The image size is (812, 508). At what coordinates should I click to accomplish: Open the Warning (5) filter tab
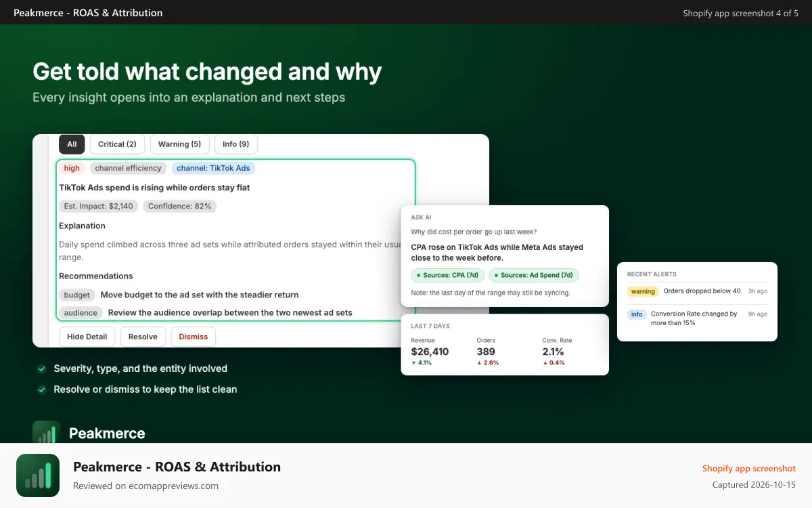[179, 144]
